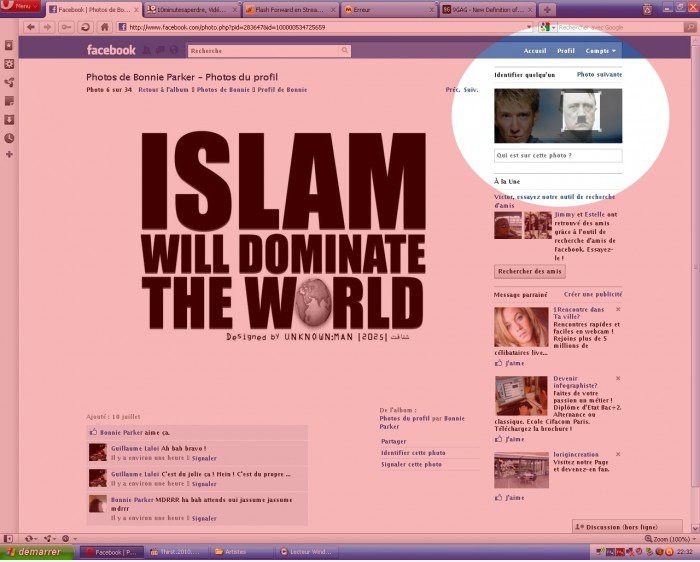The width and height of the screenshot is (700, 562).
Task: Click the photo thumbnail under Identifier quelqu'un
Action: [558, 116]
